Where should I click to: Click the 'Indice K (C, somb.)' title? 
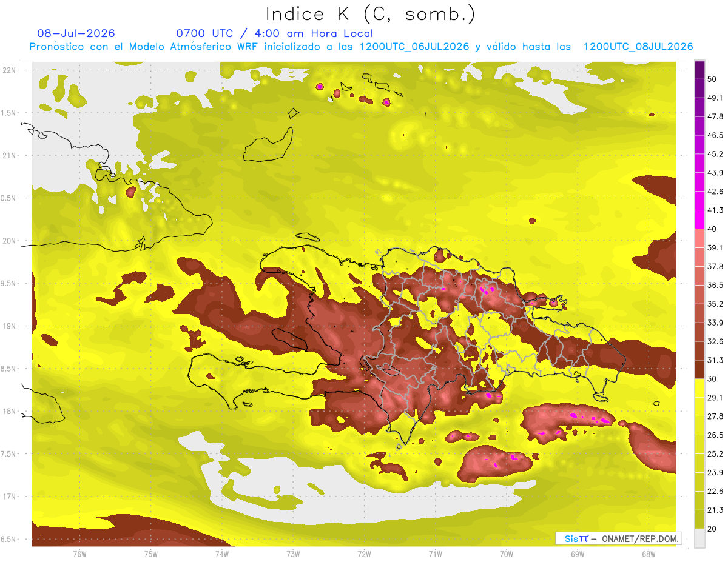[371, 15]
